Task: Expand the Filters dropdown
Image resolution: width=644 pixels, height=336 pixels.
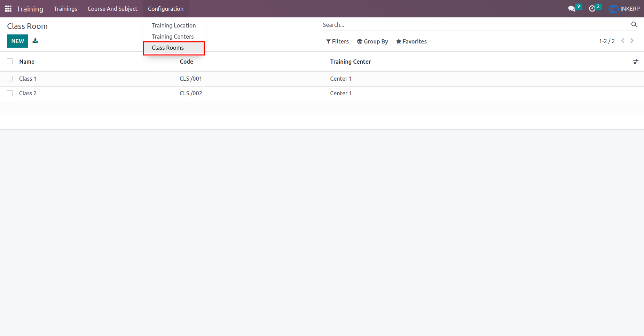Action: pos(337,41)
